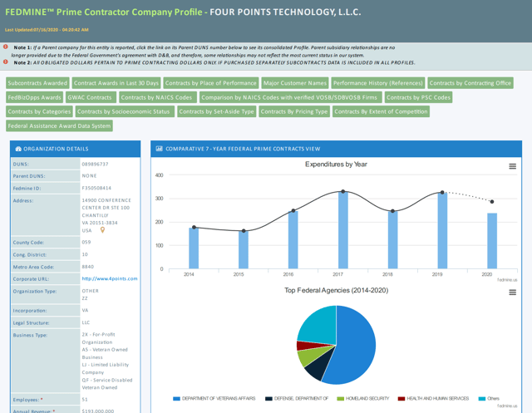View Contracts by PSC Codes
Viewport: 532px width, 413px height.
(x=418, y=97)
